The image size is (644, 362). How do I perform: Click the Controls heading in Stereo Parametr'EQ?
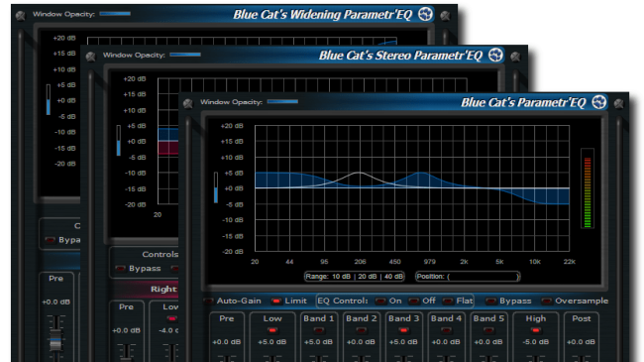tap(161, 254)
